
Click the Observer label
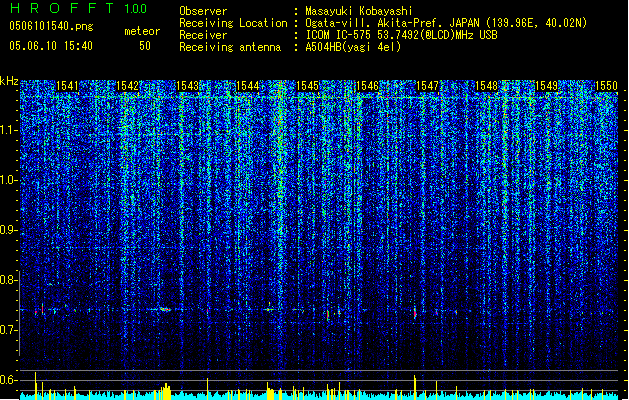click(x=203, y=11)
